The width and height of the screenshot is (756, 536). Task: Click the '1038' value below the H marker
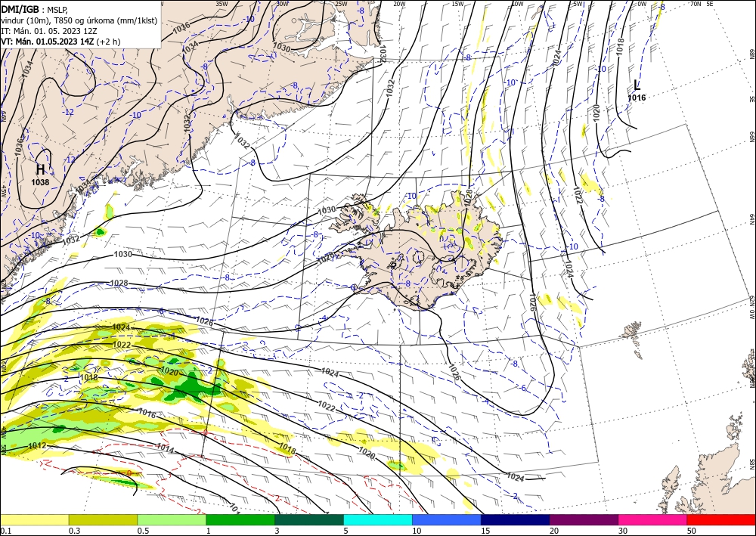40,182
